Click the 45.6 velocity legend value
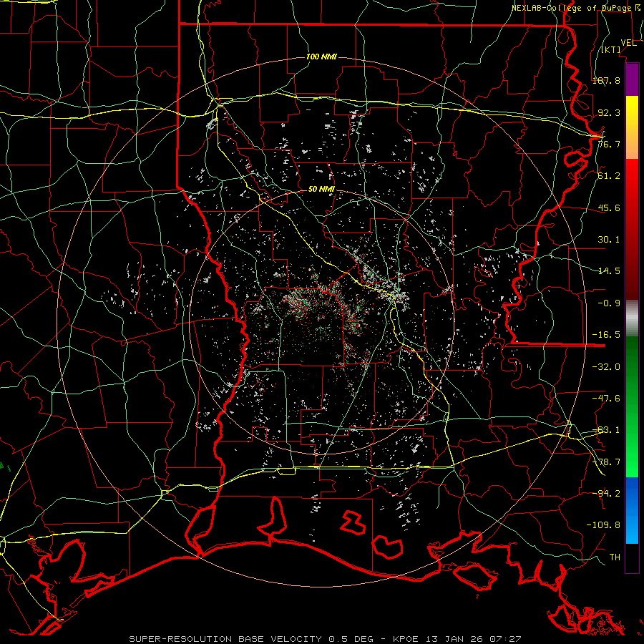Image resolution: width=644 pixels, height=644 pixels. point(609,208)
